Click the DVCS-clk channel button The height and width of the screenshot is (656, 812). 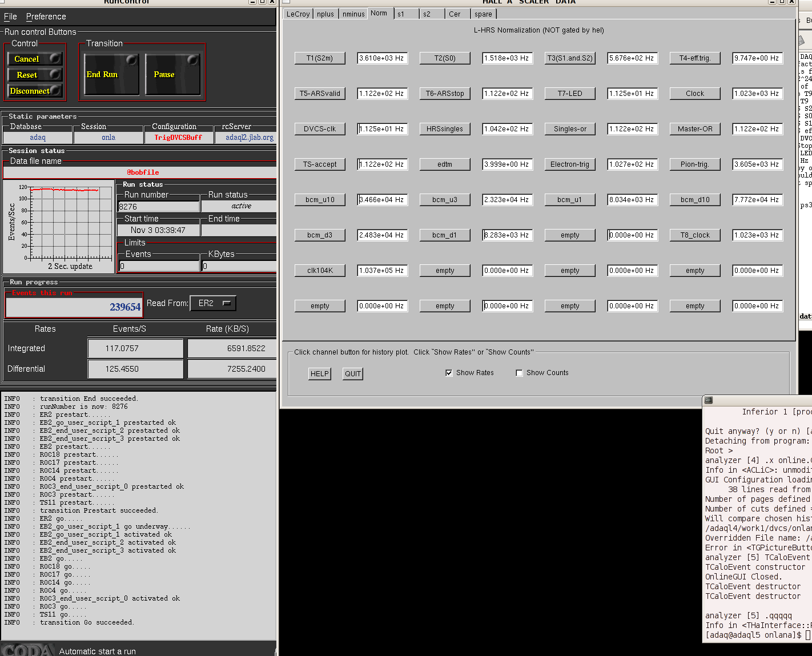(x=320, y=129)
